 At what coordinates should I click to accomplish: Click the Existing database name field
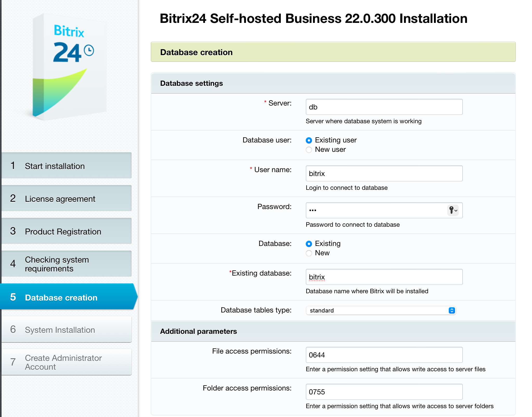click(x=384, y=277)
